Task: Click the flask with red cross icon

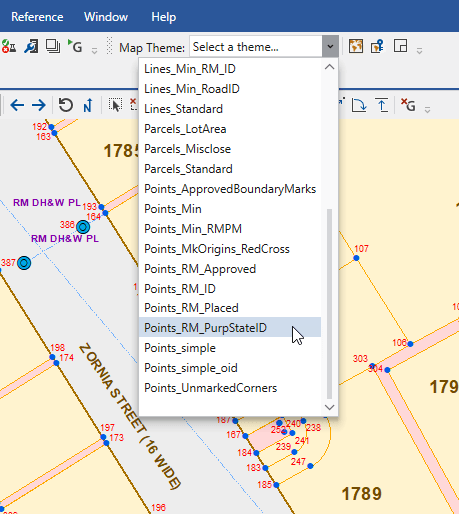Action: pyautogui.click(x=9, y=46)
